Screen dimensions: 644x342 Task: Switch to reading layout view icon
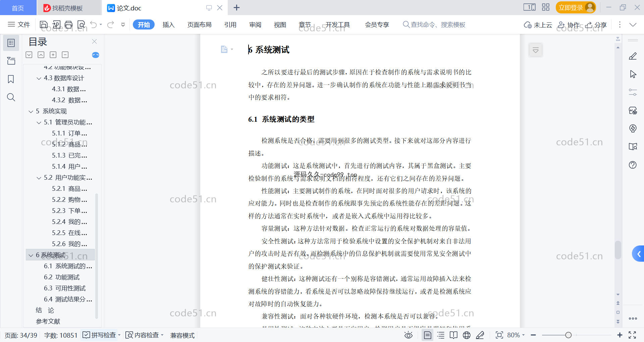(x=453, y=335)
